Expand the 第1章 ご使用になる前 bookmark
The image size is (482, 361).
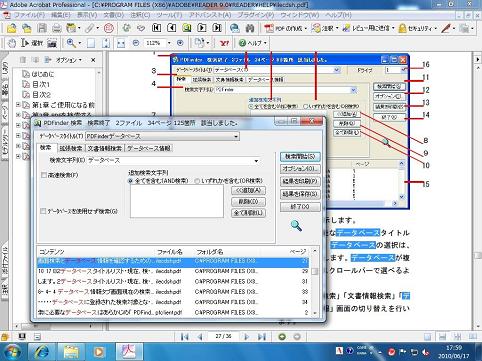(18, 105)
